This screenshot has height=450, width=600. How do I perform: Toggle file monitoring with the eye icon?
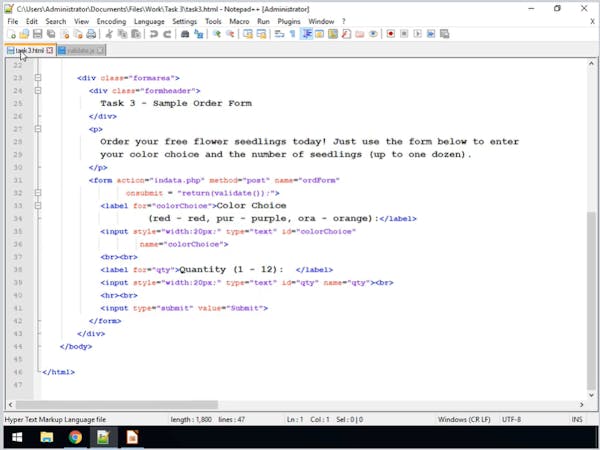pyautogui.click(x=373, y=34)
